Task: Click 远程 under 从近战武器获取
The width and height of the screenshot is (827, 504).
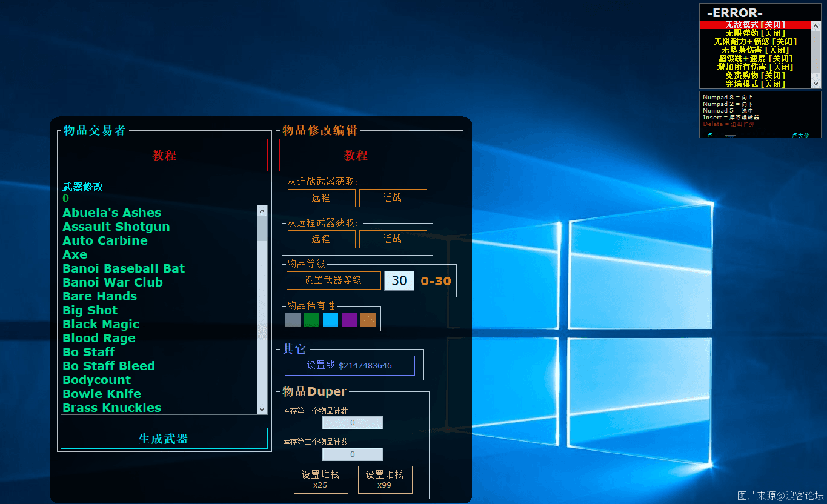Action: pos(321,198)
